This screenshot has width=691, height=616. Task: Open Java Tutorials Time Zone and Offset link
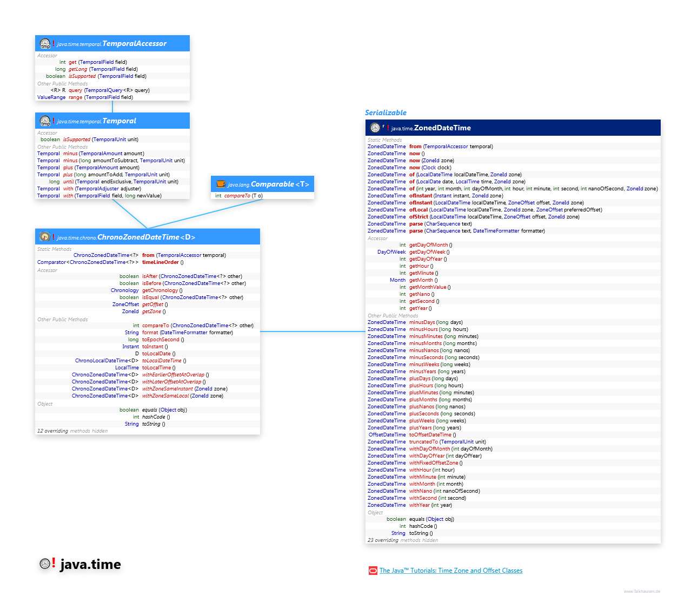point(450,571)
